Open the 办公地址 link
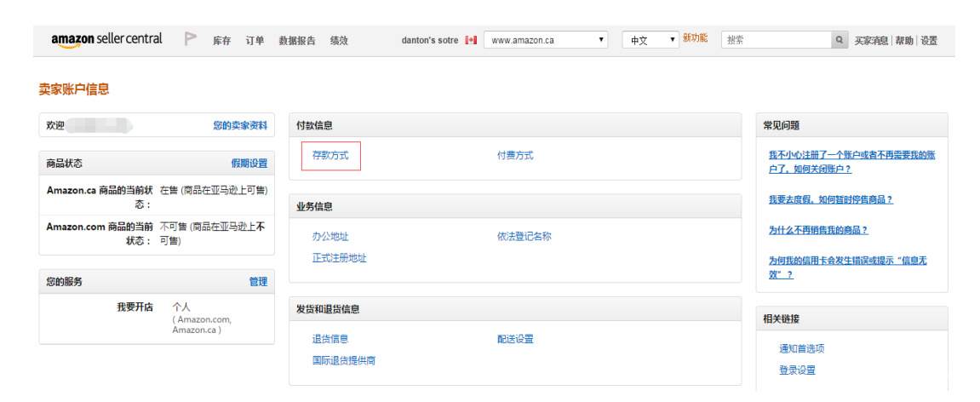This screenshot has width=980, height=402. point(330,236)
